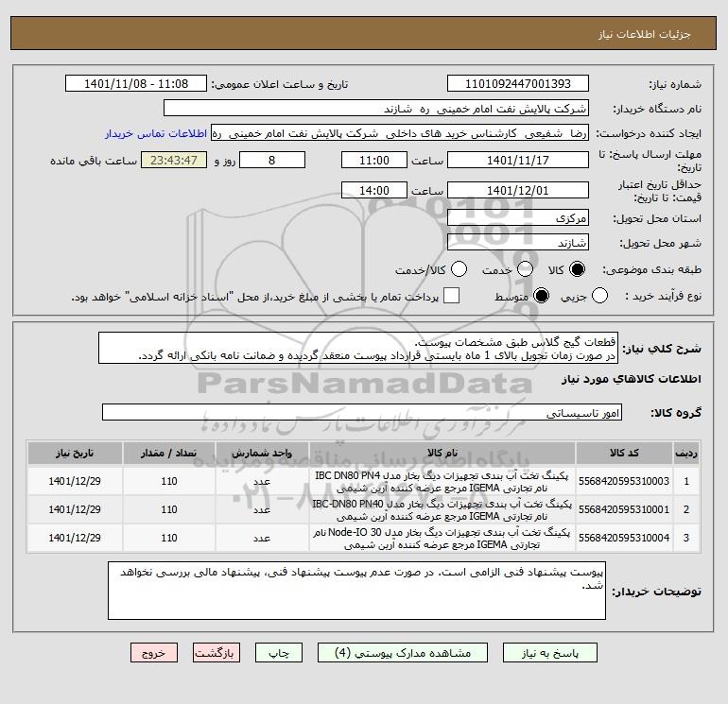Click the واحد شمارش column header
This screenshot has height=704, width=728.
tap(262, 453)
